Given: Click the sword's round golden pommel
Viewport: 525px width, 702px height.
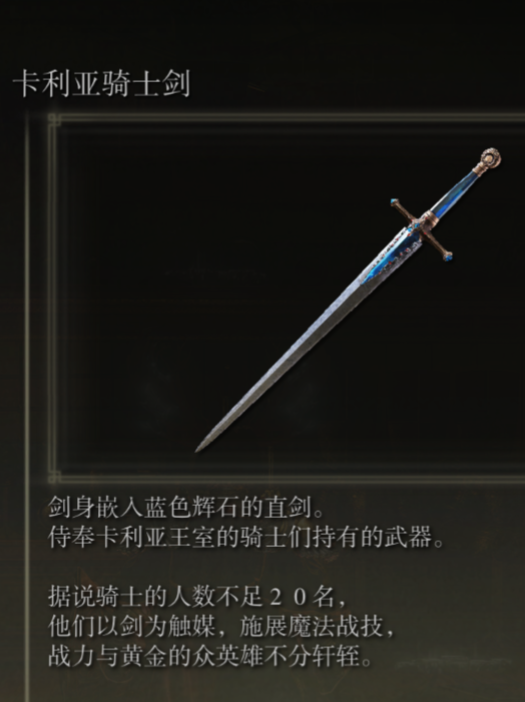Looking at the screenshot, I should tap(490, 159).
